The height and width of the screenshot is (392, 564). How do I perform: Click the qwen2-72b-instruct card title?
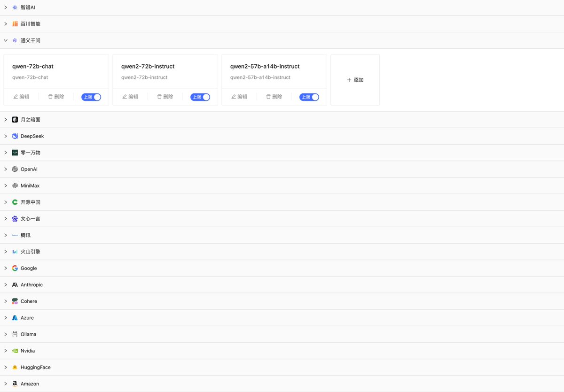pyautogui.click(x=148, y=67)
